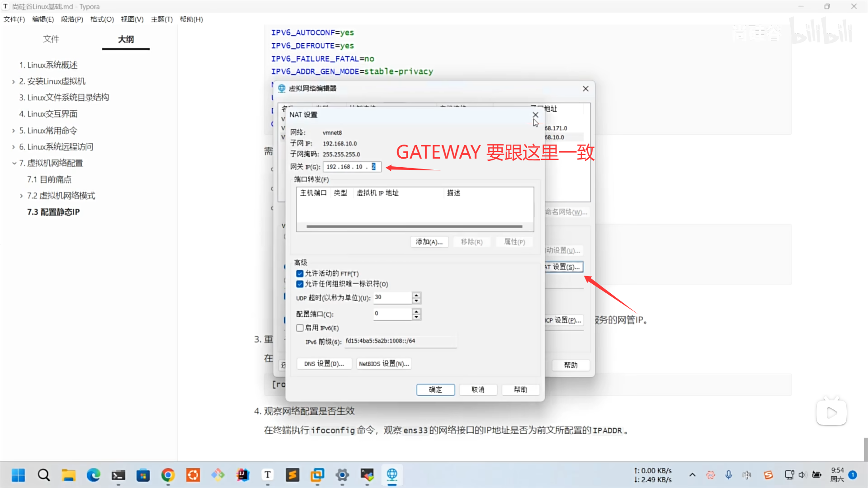Open Sublime Text from the taskbar
The width and height of the screenshot is (868, 488).
coord(292,475)
